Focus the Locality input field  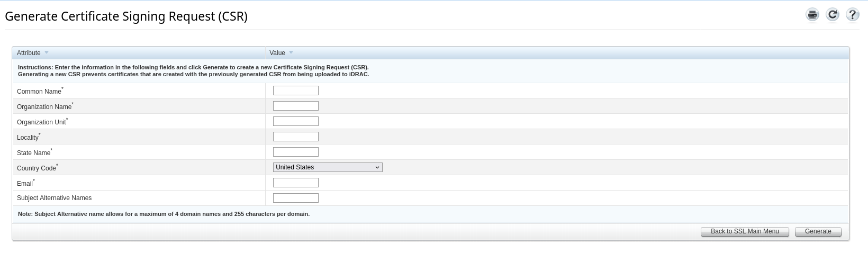296,137
